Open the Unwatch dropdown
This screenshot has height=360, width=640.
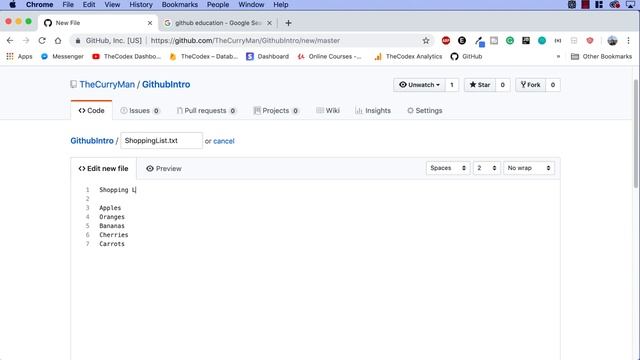click(x=419, y=85)
